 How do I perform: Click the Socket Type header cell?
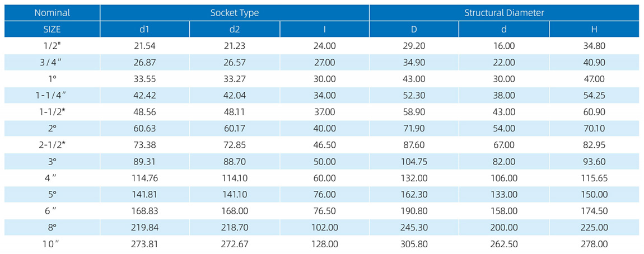[x=234, y=13]
